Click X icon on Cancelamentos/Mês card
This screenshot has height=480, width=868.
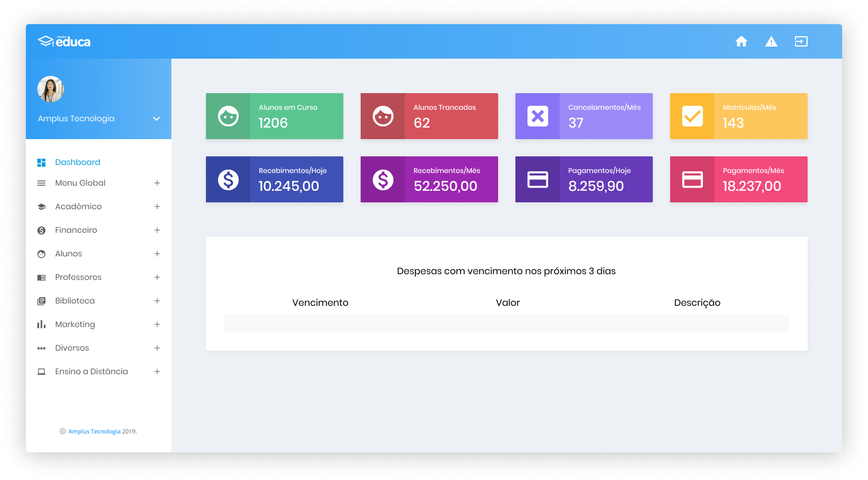pyautogui.click(x=538, y=116)
